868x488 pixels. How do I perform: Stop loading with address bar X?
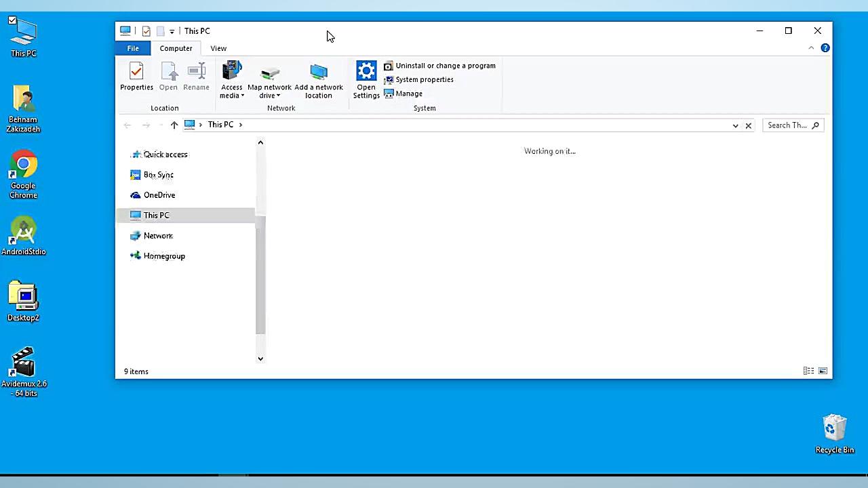point(749,125)
